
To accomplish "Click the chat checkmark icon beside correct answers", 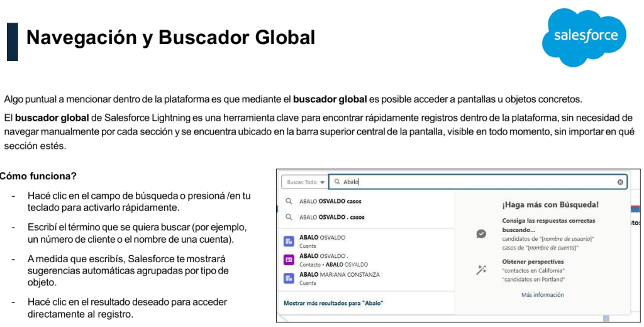I will tap(481, 233).
